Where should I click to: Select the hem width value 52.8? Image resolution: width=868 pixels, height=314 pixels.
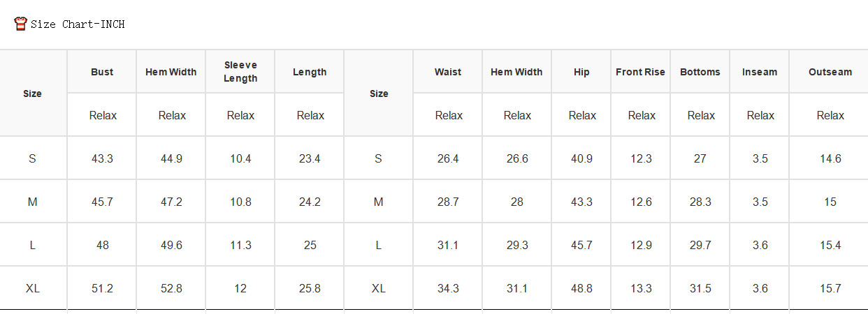point(171,289)
